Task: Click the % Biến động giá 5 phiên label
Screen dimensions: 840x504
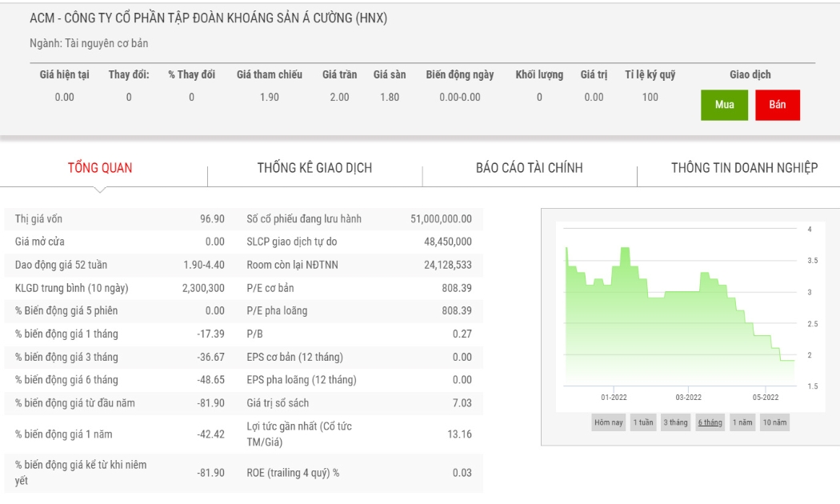Action: pos(66,310)
